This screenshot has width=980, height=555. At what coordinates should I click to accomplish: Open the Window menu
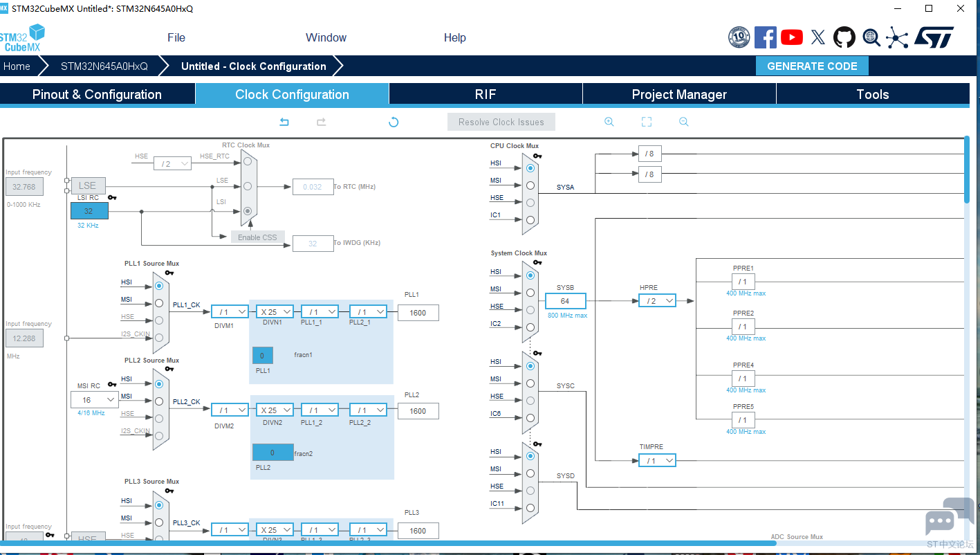[x=326, y=38]
